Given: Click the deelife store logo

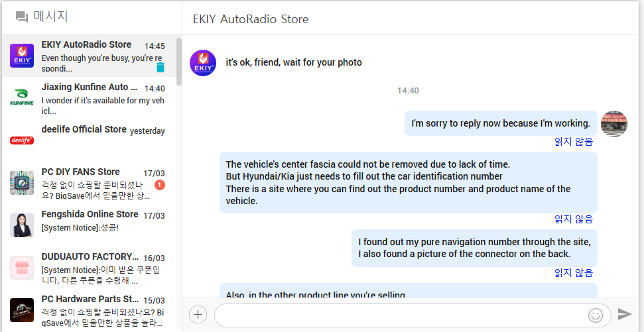Looking at the screenshot, I should 22,140.
